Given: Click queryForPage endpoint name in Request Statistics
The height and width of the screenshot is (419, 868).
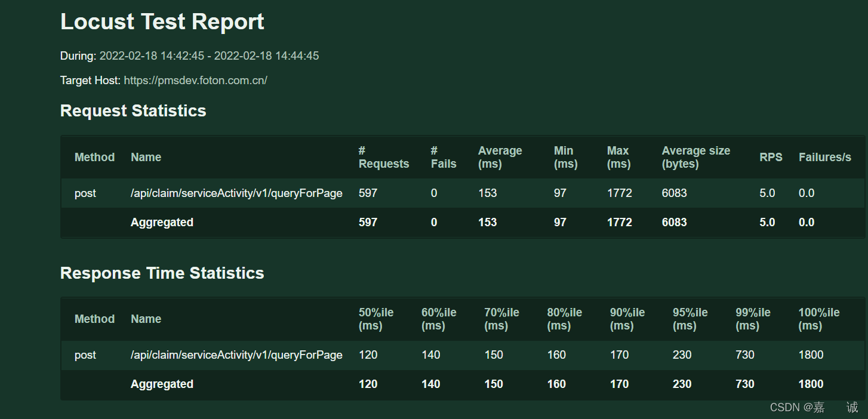Looking at the screenshot, I should point(236,193).
